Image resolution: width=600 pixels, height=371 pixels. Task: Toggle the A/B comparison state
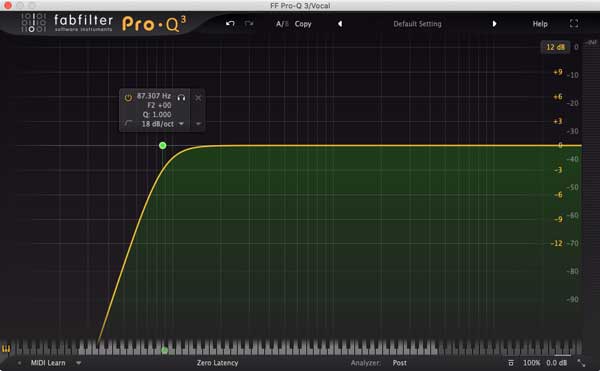tap(282, 24)
